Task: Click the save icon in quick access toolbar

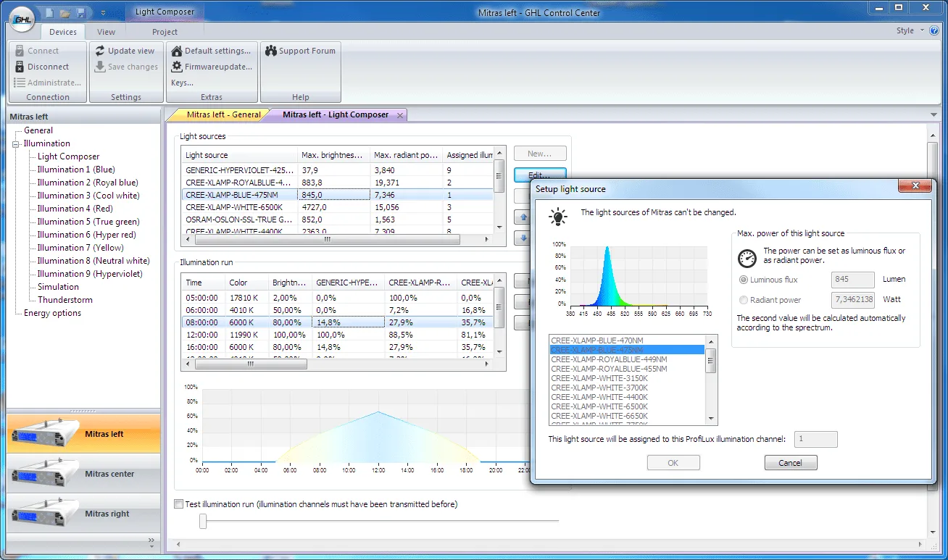Action: pos(81,12)
